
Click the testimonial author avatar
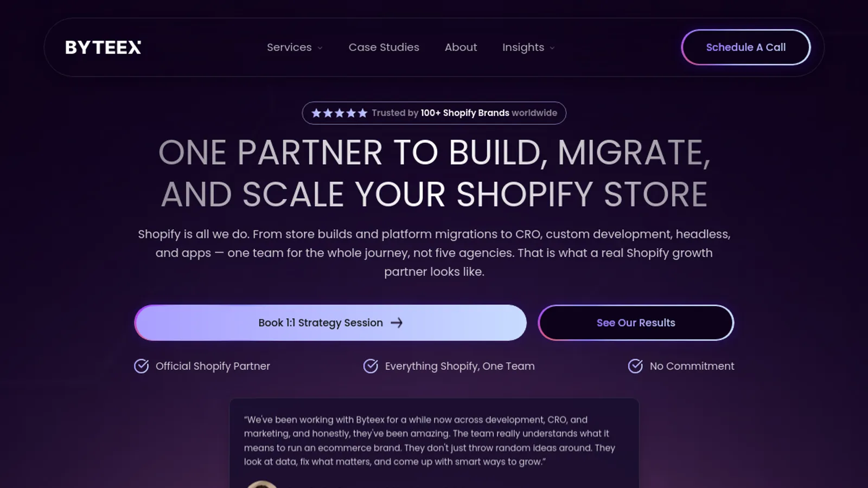pos(262,484)
